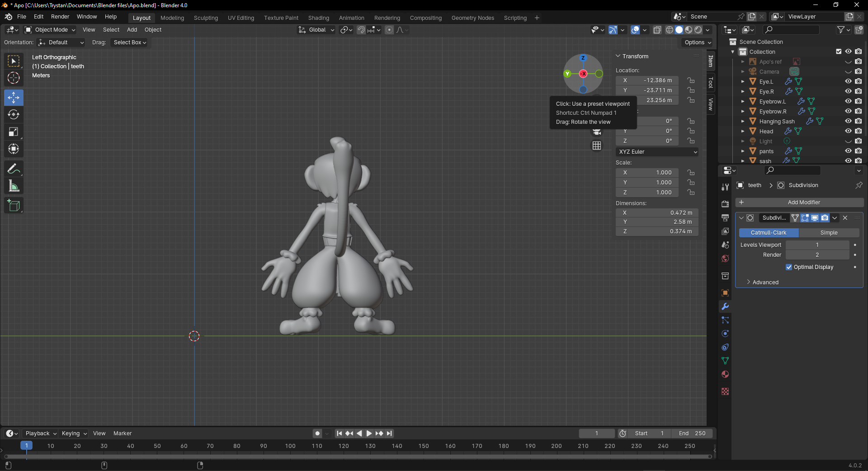This screenshot has width=868, height=471.
Task: Select the Annotate pencil tool
Action: click(x=14, y=169)
